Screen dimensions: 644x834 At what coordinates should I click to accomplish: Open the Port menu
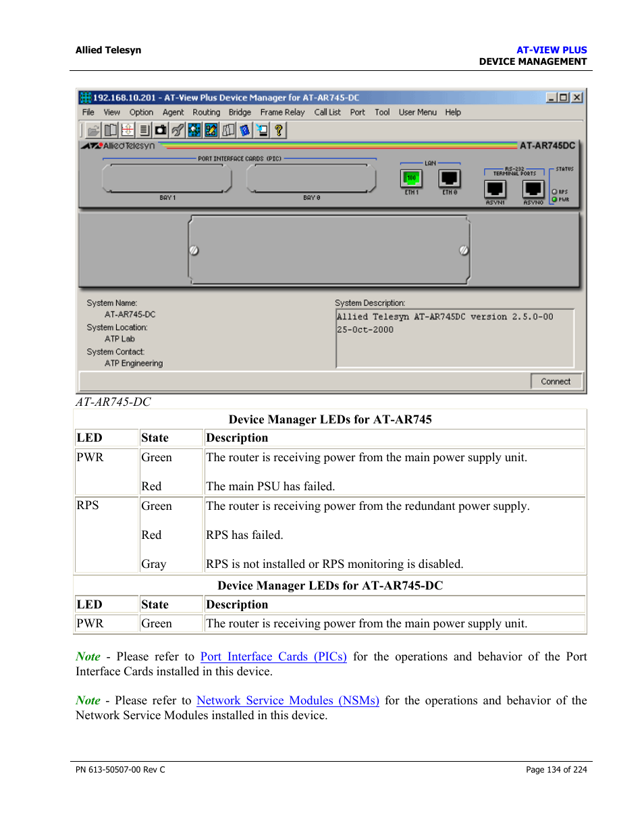tap(358, 112)
